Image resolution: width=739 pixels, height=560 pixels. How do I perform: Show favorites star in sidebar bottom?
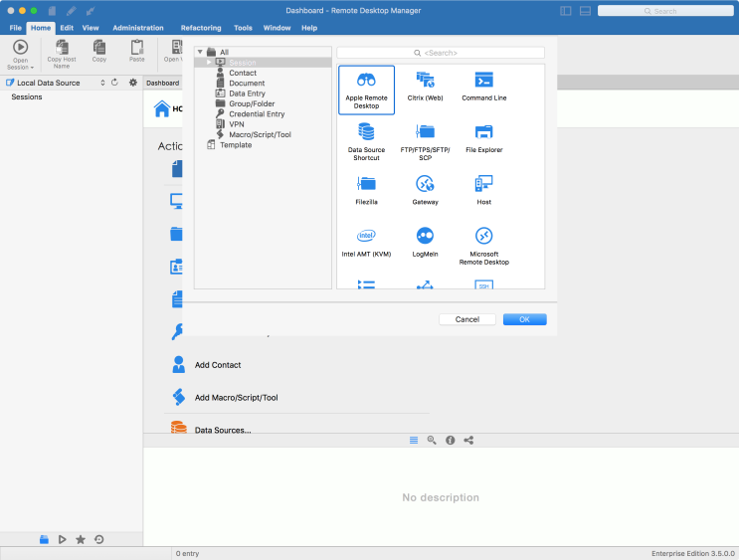pyautogui.click(x=81, y=539)
